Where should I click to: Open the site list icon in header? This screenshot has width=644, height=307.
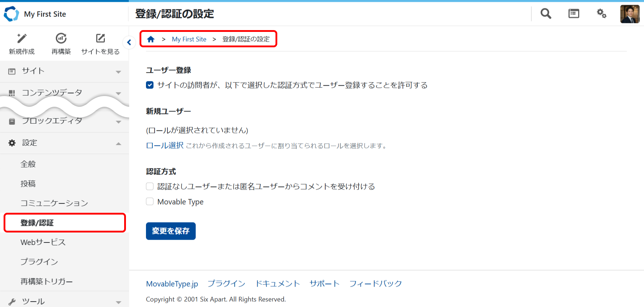click(x=574, y=14)
